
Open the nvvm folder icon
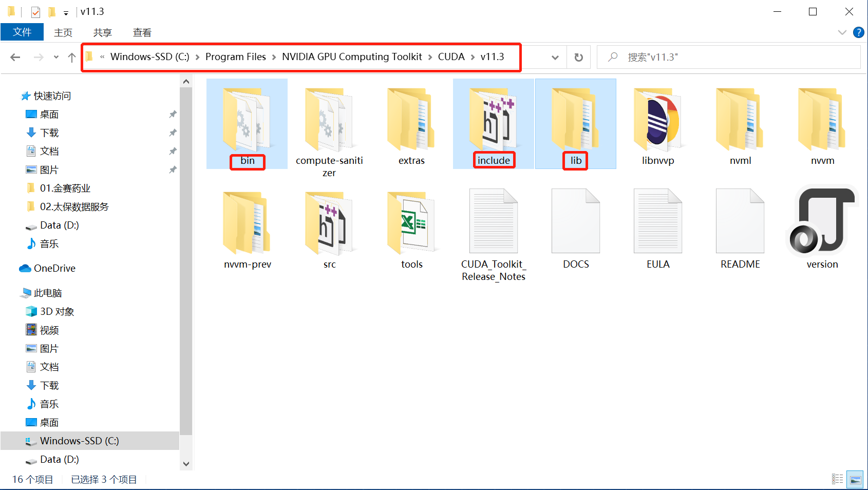click(x=822, y=120)
